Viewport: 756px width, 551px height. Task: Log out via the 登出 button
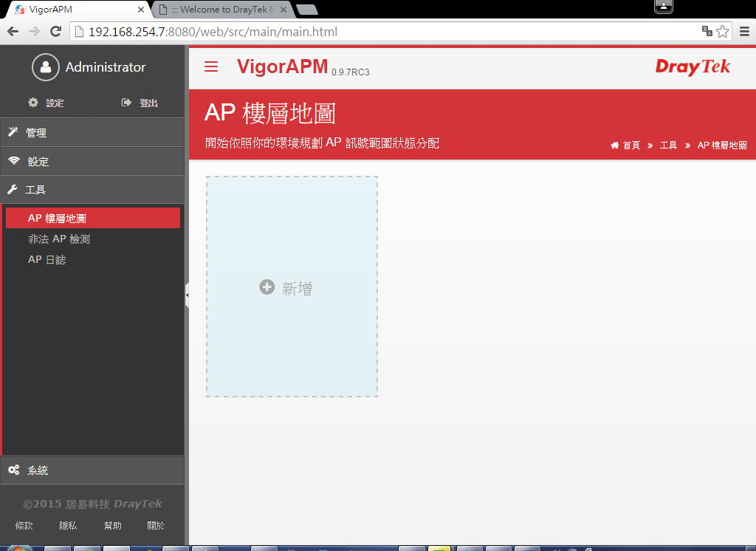tap(140, 103)
